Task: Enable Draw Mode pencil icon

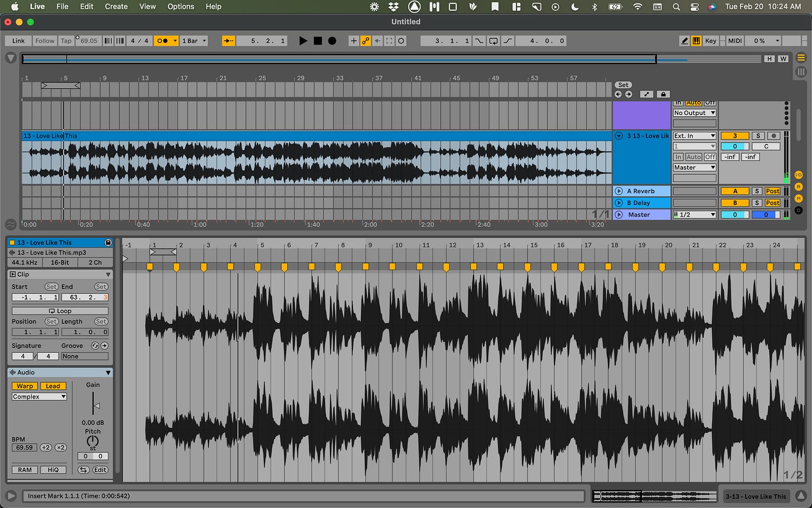Action: [x=685, y=41]
